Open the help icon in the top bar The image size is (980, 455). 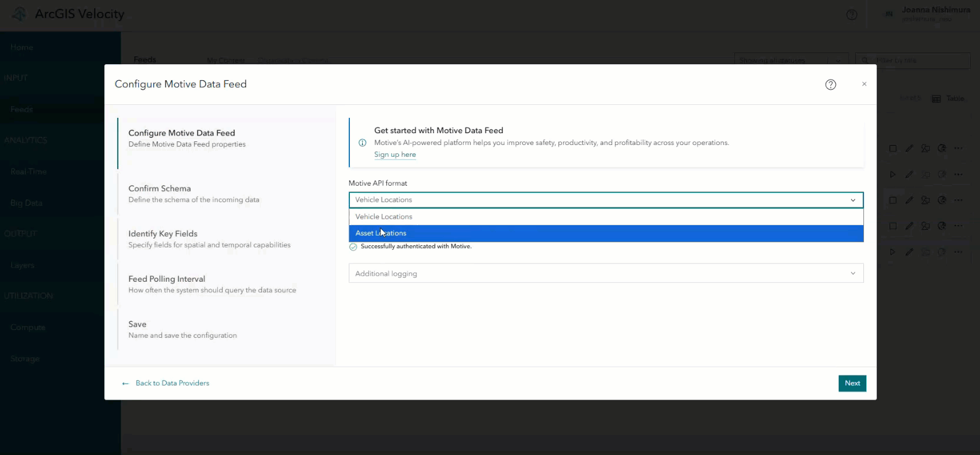pyautogui.click(x=852, y=15)
